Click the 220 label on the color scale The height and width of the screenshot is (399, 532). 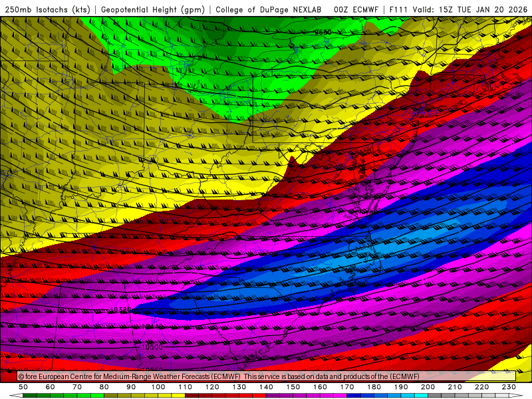481,387
